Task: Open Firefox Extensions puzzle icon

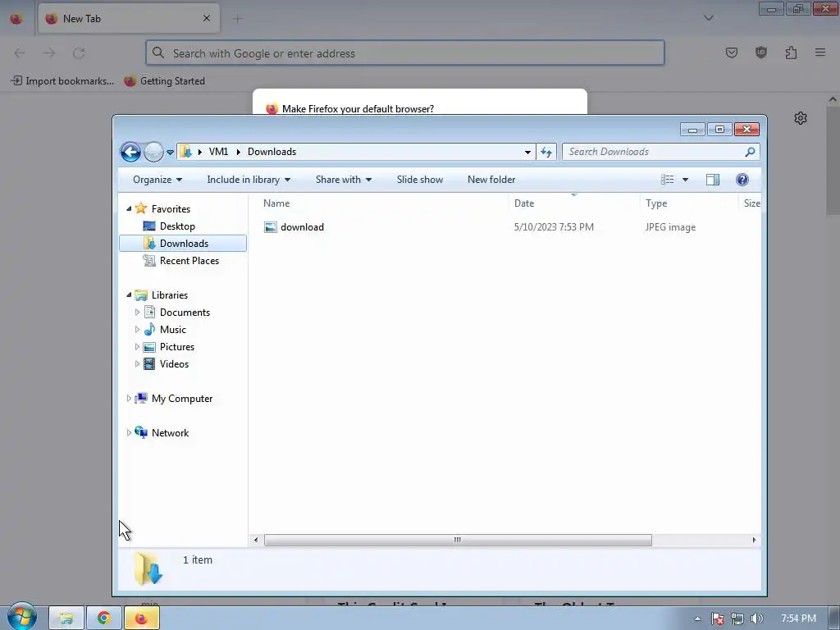Action: click(x=791, y=52)
